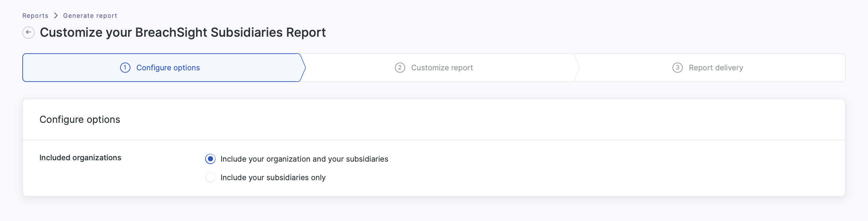This screenshot has width=868, height=221.
Task: Click the BreachSight Subsidiaries Report page title
Action: click(183, 33)
